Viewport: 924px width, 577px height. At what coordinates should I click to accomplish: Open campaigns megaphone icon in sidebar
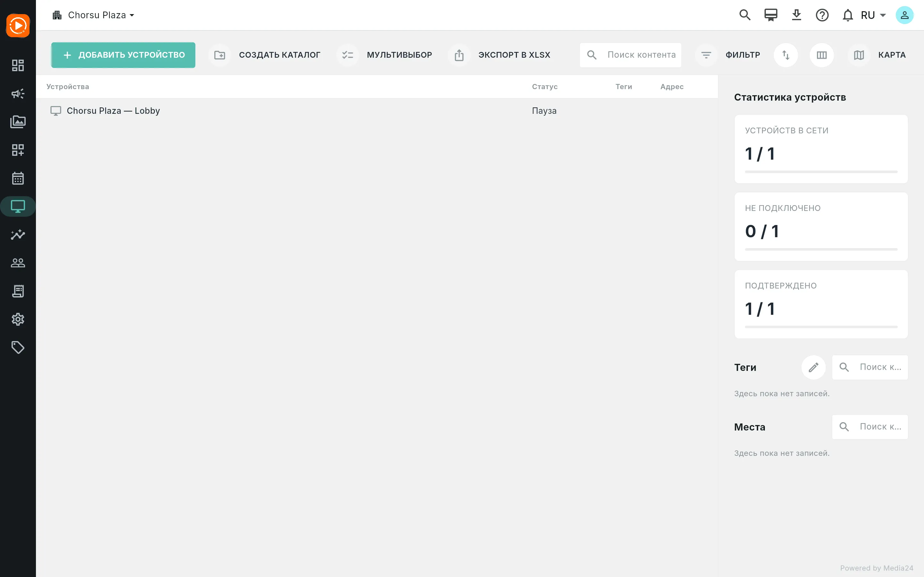point(18,94)
